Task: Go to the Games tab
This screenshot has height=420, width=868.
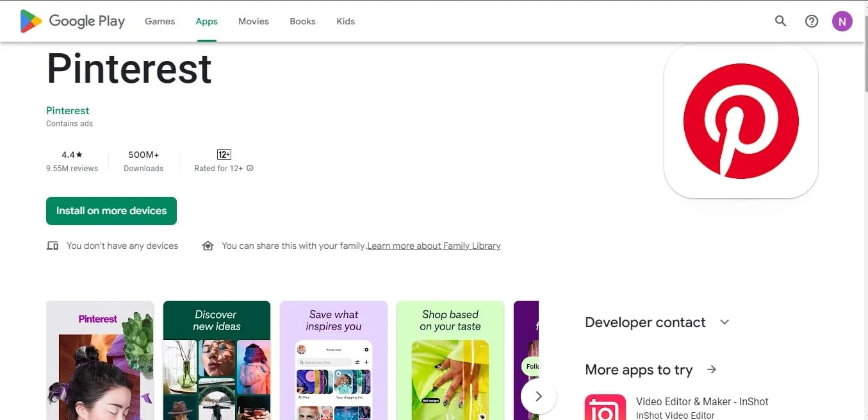Action: (x=160, y=21)
